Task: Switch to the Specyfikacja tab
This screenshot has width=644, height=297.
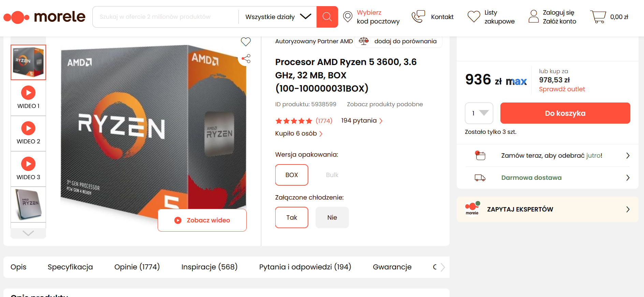Action: point(70,267)
